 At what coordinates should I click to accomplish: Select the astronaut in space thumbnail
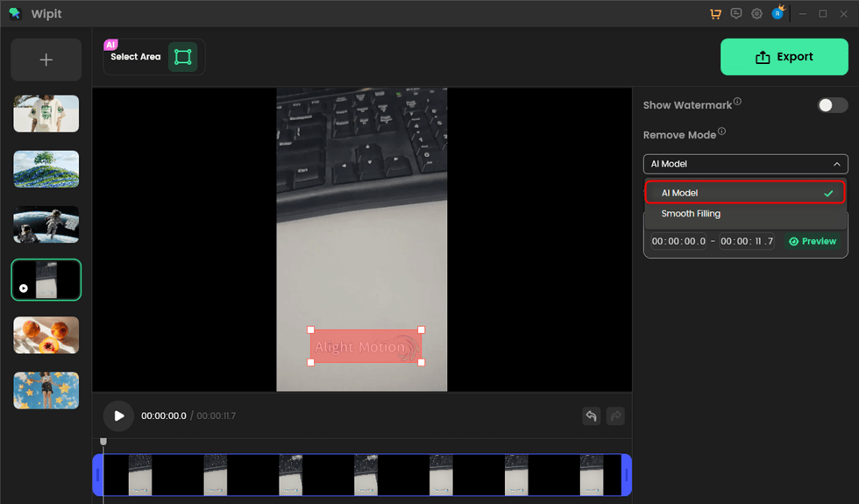pyautogui.click(x=46, y=224)
